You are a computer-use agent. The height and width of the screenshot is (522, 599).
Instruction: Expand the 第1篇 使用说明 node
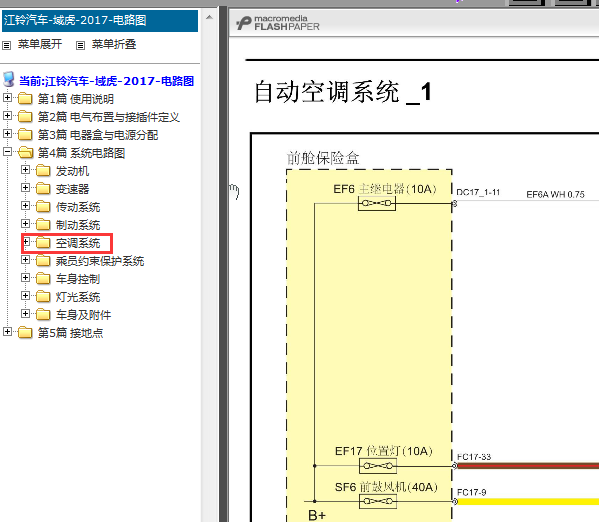coord(7,97)
